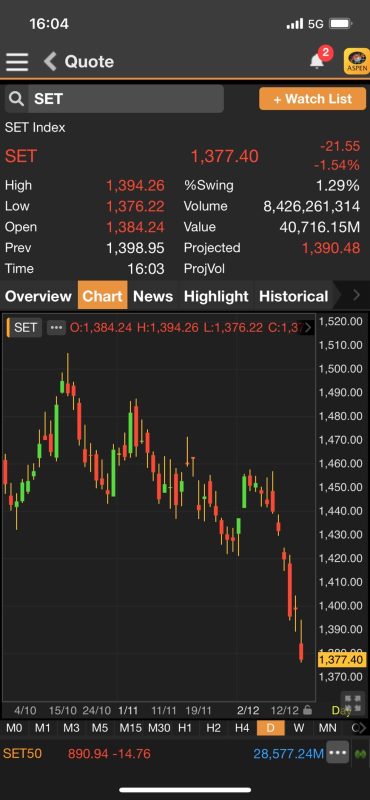Screen dimensions: 370x800
Task: Switch to the Overview tab
Action: click(x=38, y=296)
